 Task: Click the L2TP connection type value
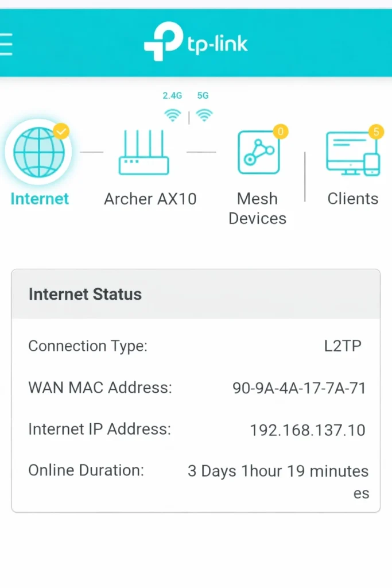tap(343, 346)
